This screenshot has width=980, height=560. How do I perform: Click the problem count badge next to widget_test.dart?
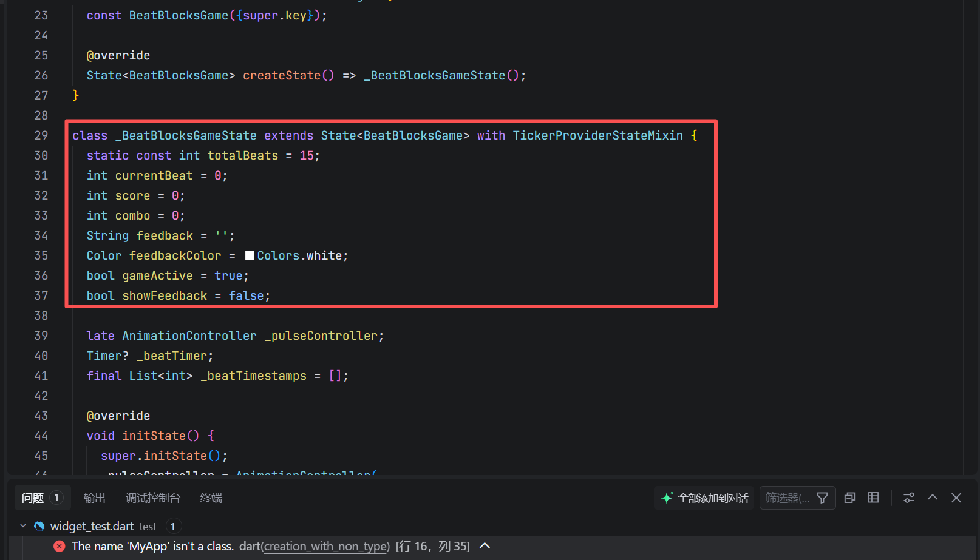pyautogui.click(x=173, y=526)
